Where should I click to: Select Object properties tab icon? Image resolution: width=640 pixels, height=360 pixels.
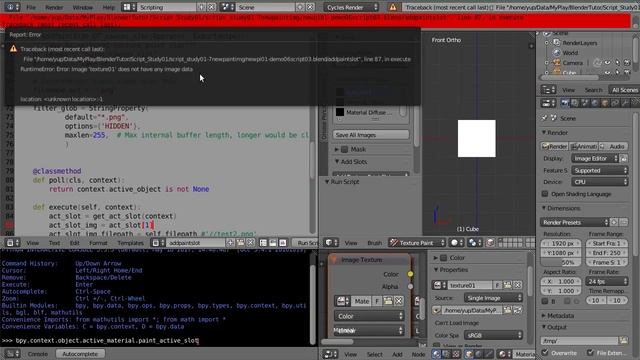(x=604, y=103)
